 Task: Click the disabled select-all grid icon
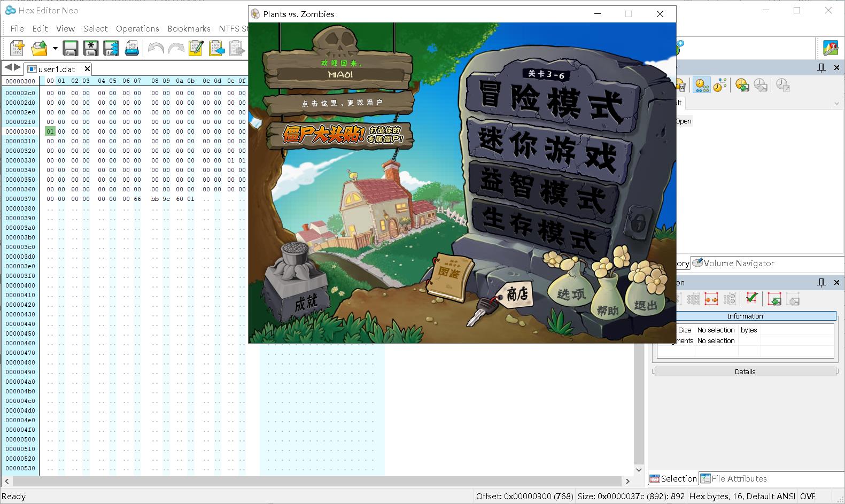point(693,299)
